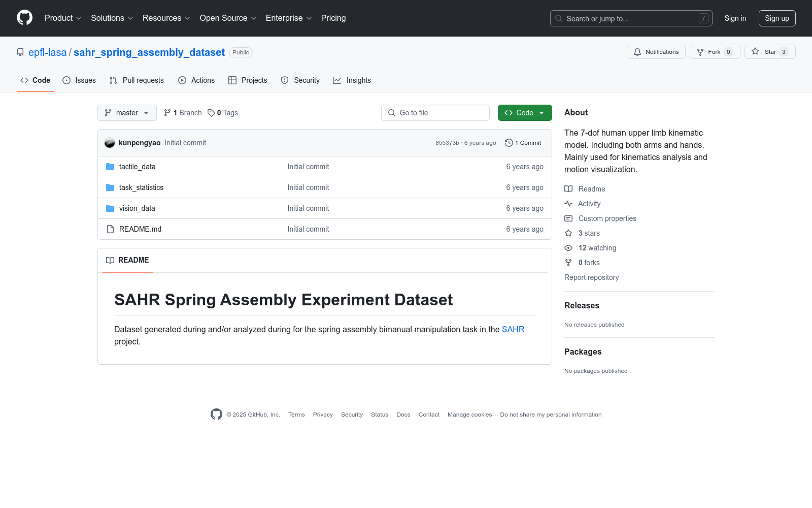Click the slash shortcut icon in search bar

(703, 18)
